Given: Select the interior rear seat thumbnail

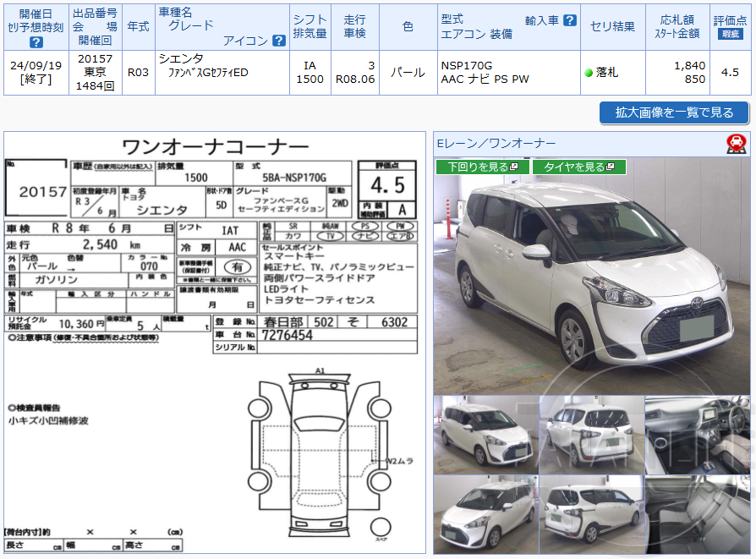Looking at the screenshot, I should point(698,513).
